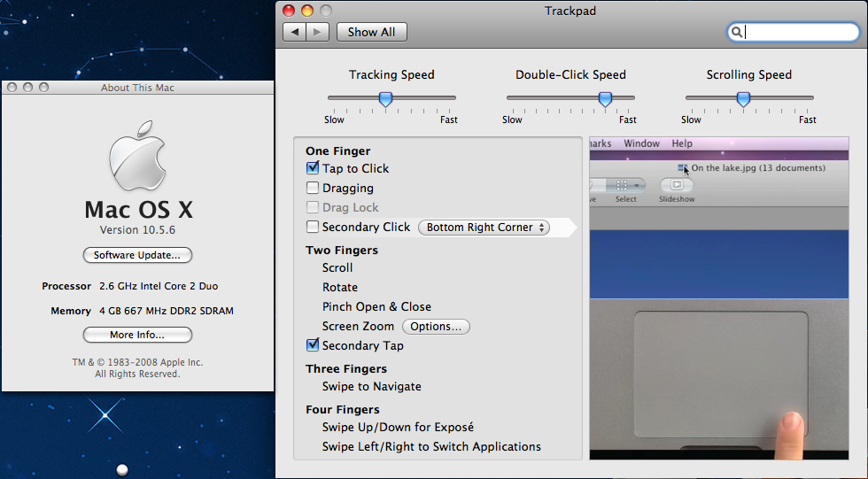This screenshot has height=479, width=868.
Task: Select the Scroll gesture under Two Fingers
Action: [x=337, y=267]
